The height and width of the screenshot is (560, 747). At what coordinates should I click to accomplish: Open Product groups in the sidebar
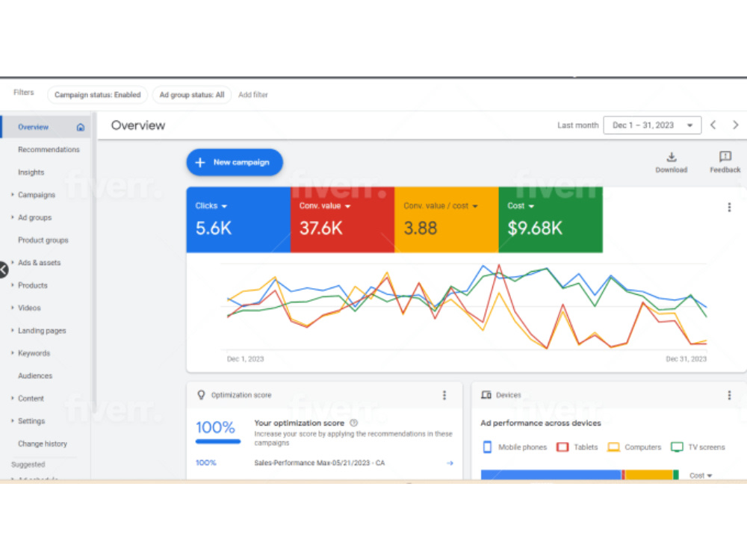(43, 240)
